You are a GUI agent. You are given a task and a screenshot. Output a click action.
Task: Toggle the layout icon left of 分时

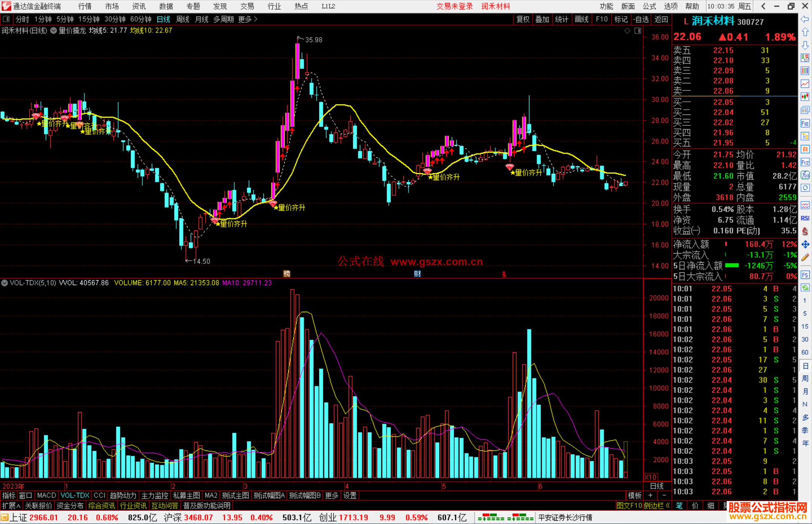coord(6,19)
